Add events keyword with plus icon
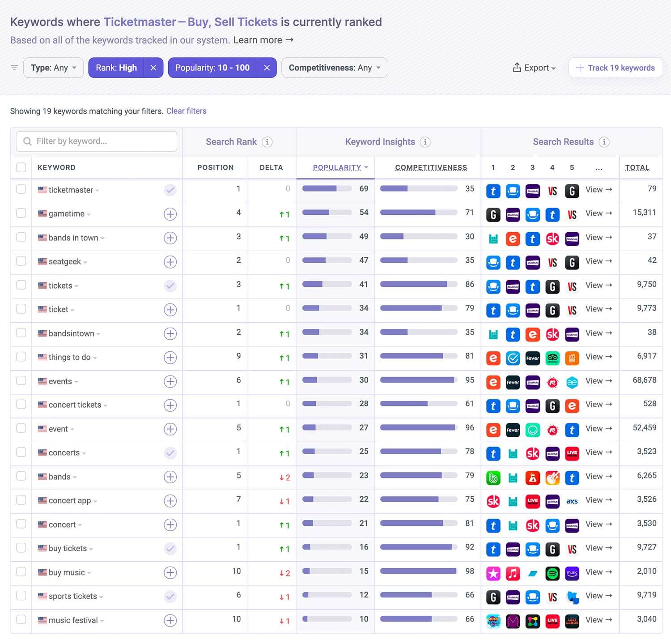671x644 pixels. click(x=170, y=381)
